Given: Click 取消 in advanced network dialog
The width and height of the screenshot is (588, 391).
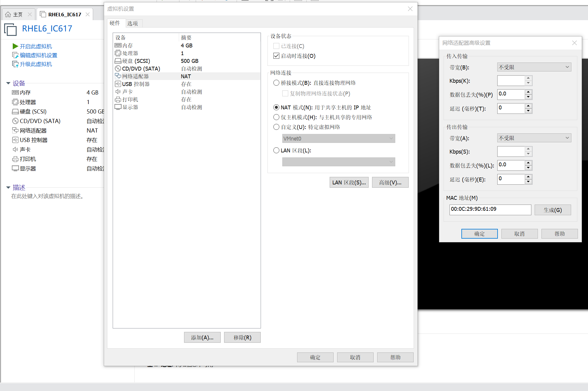Looking at the screenshot, I should [520, 234].
